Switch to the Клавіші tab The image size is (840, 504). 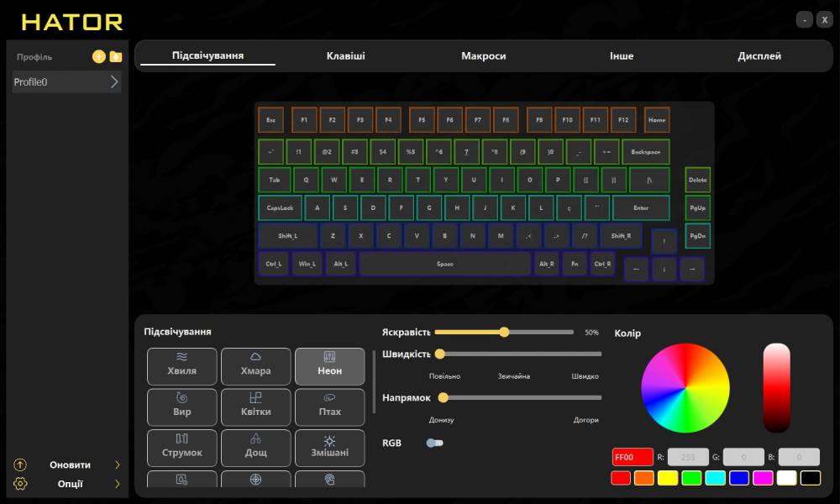[x=345, y=56]
